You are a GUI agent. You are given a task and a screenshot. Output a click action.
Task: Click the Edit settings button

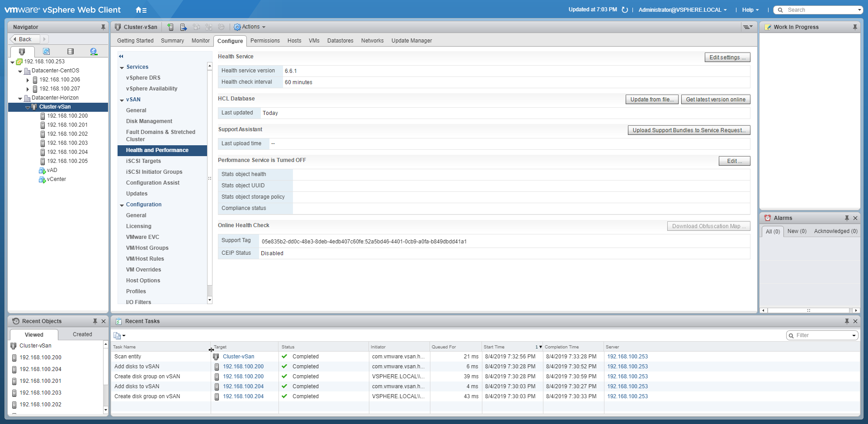[727, 57]
